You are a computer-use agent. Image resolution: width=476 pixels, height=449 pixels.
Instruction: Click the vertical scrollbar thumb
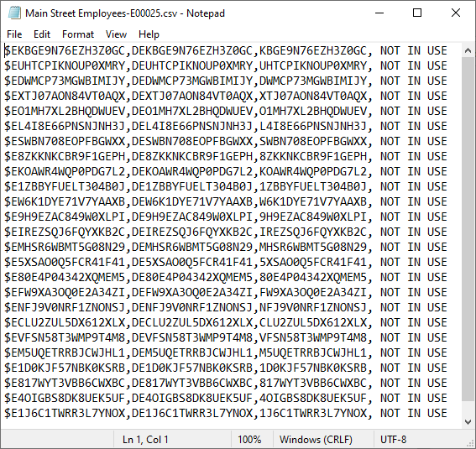pyautogui.click(x=468, y=228)
